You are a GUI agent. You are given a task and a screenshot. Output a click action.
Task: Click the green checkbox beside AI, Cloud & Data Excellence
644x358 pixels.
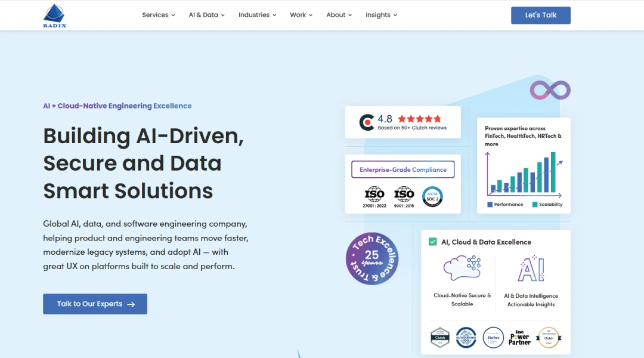(x=433, y=242)
